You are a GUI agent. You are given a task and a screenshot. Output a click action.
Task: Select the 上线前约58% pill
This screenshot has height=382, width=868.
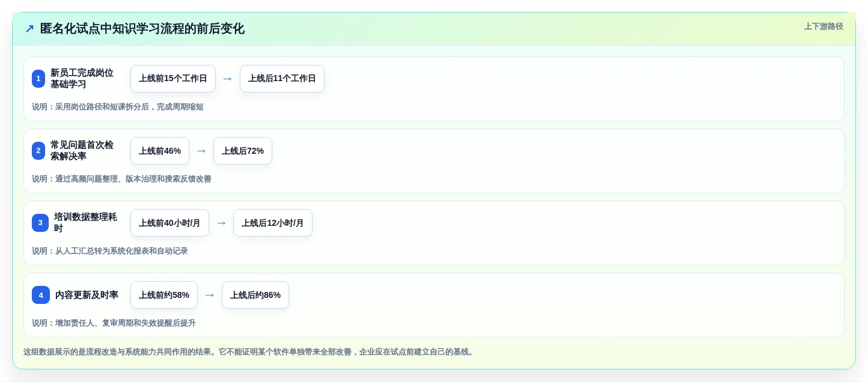click(164, 295)
